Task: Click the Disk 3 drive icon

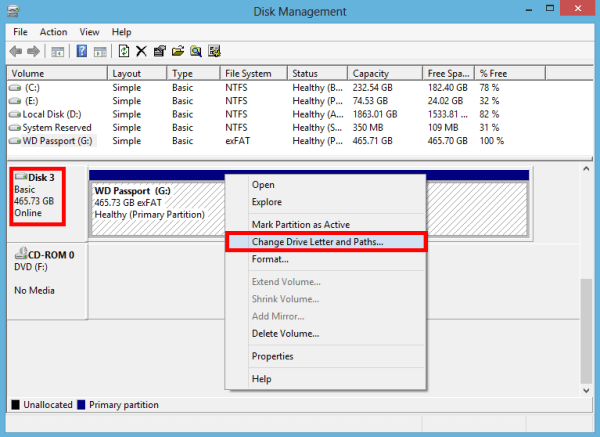Action: pos(21,176)
